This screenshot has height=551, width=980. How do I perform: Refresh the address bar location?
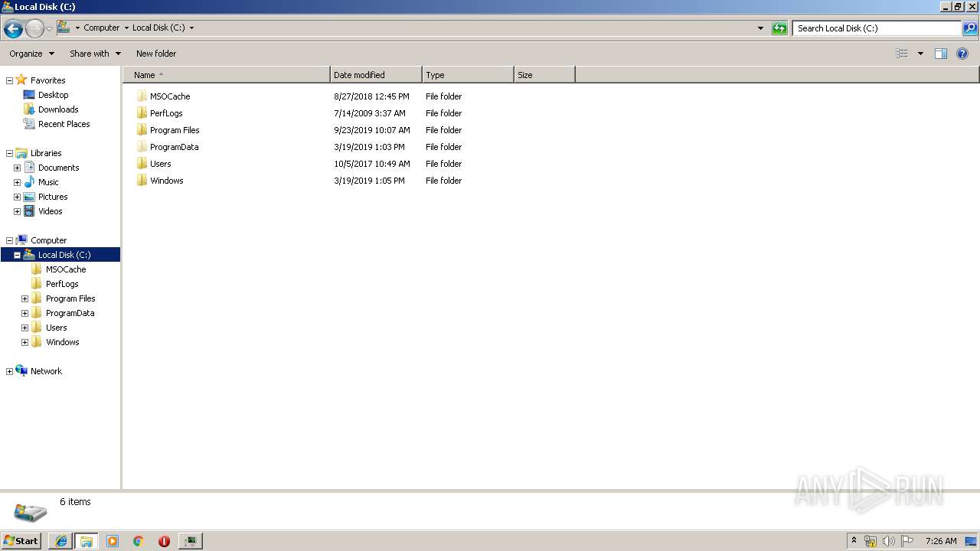tap(779, 28)
